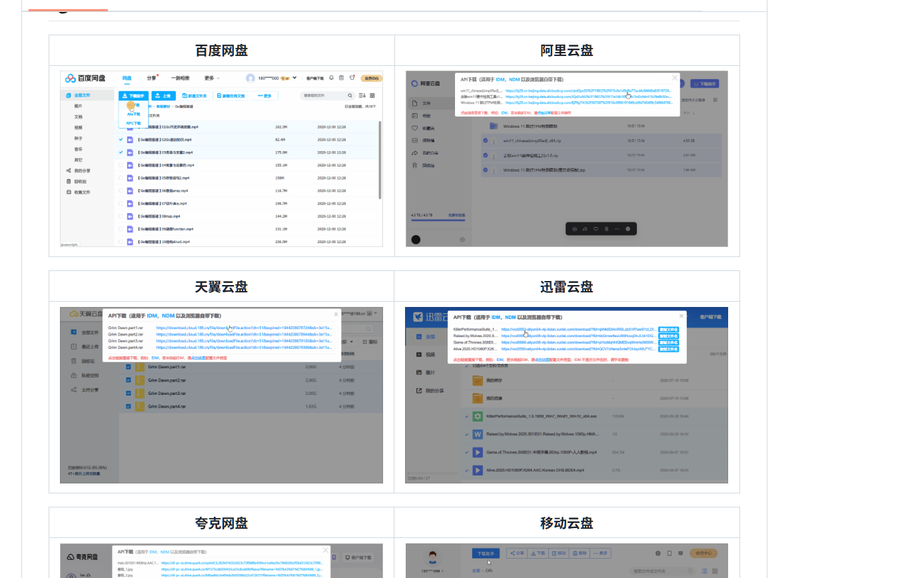924x578 pixels.
Task: Click 上传 upload button in Baidu toolbar
Action: point(163,96)
